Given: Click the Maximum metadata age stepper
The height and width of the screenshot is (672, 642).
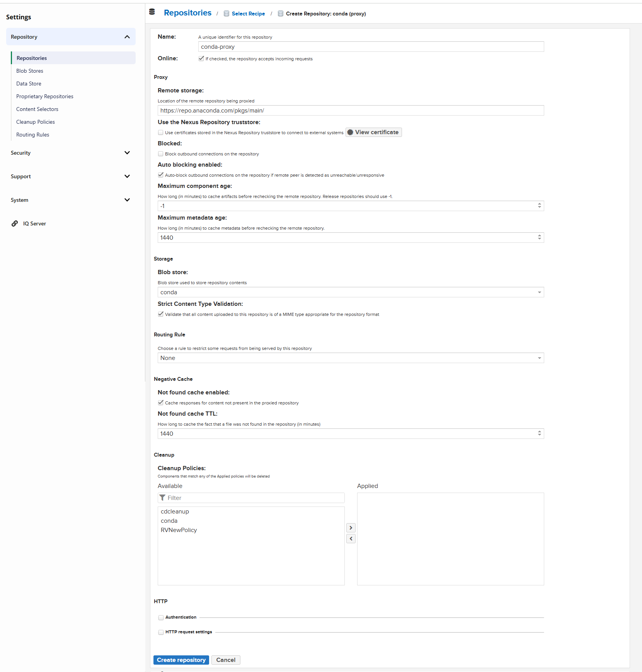Looking at the screenshot, I should 540,237.
